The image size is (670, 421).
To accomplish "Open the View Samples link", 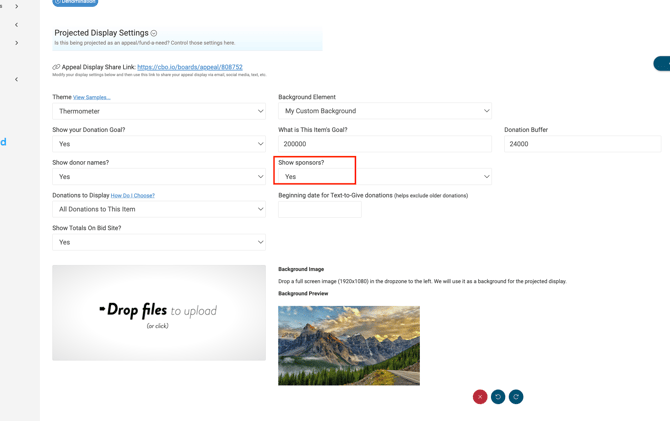I will (x=92, y=98).
